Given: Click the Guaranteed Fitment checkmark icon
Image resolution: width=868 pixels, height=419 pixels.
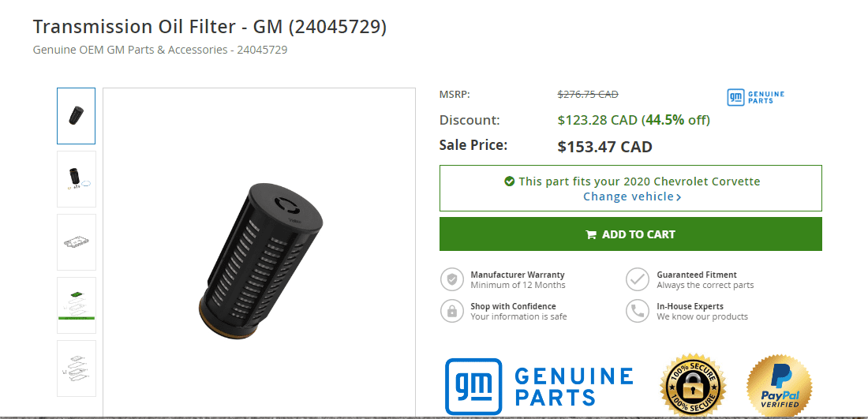Looking at the screenshot, I should [x=638, y=279].
